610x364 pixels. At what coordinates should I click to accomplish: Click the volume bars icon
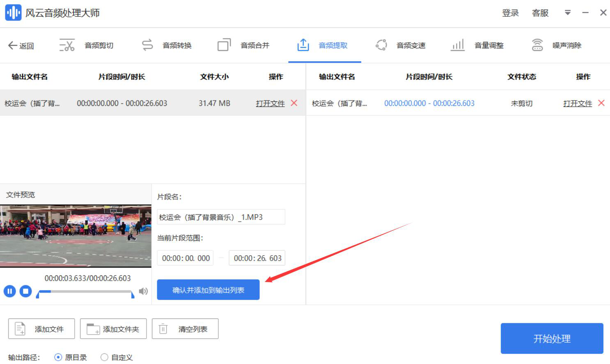pyautogui.click(x=458, y=45)
